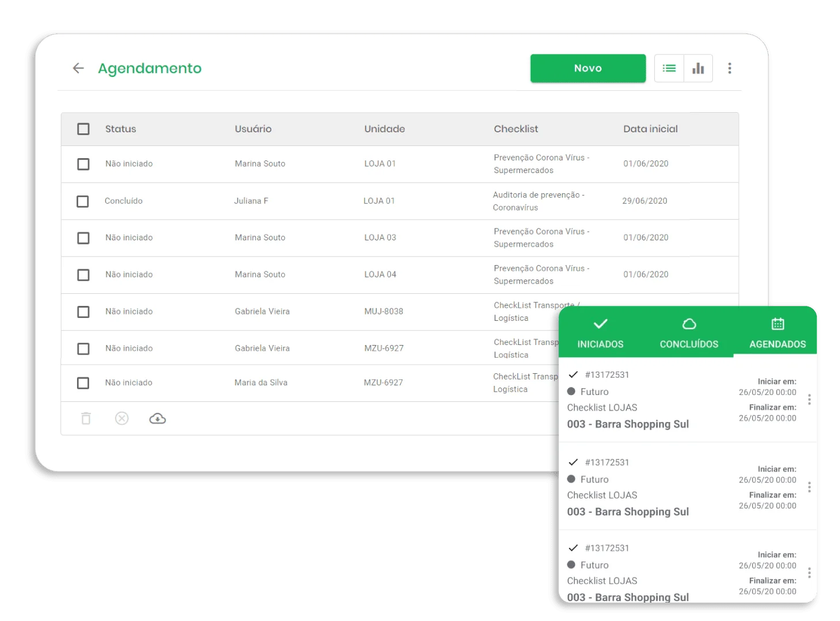
Task: Delete selected rows with the trash icon
Action: coord(86,418)
